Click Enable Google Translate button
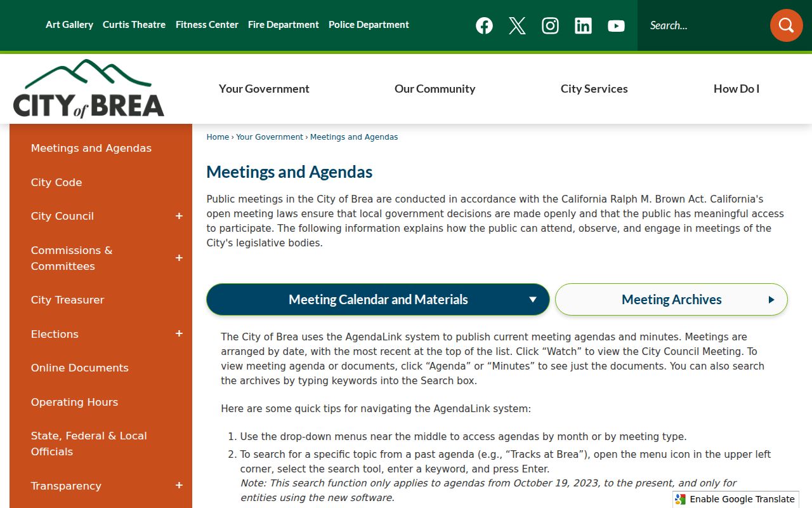 tap(736, 499)
